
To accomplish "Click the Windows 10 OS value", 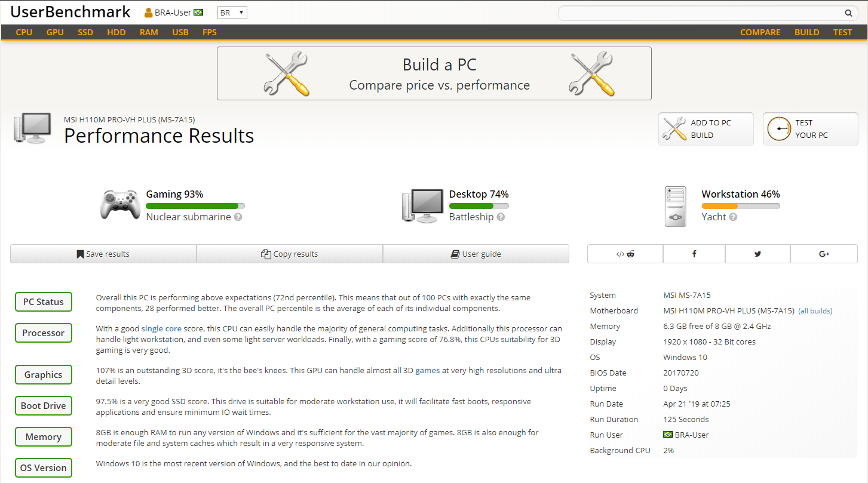I will click(x=685, y=358).
